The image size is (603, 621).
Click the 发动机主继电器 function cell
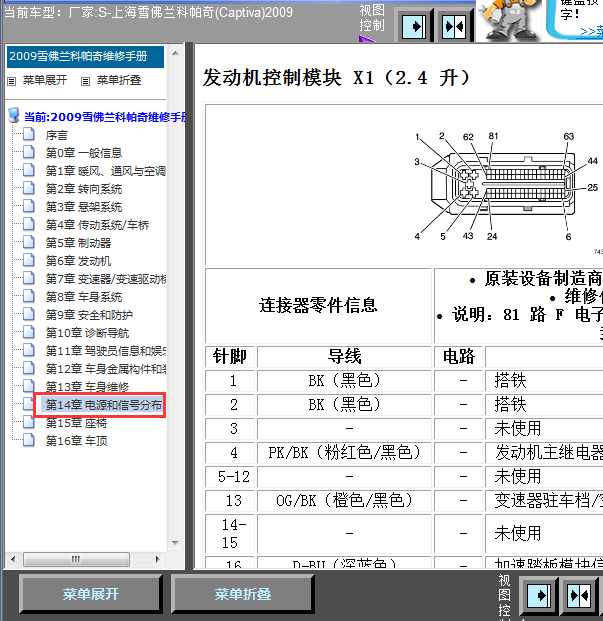pos(544,453)
